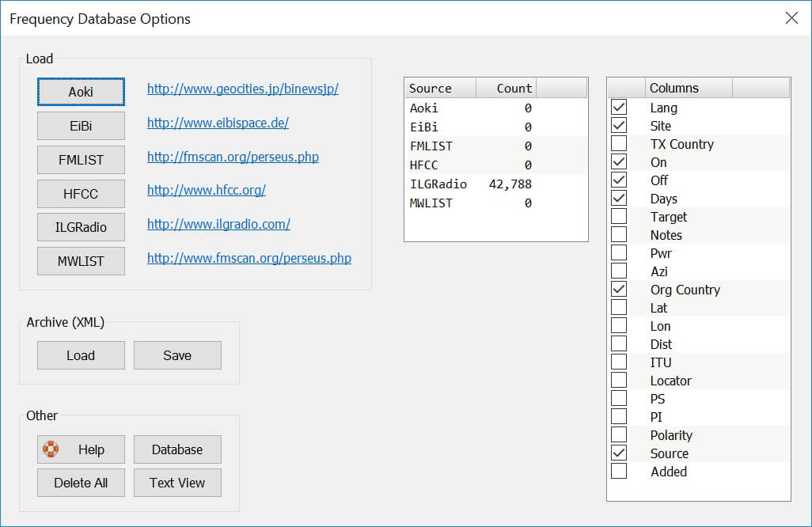This screenshot has height=527, width=812.
Task: Uncheck the Lang column checkbox
Action: tap(619, 108)
